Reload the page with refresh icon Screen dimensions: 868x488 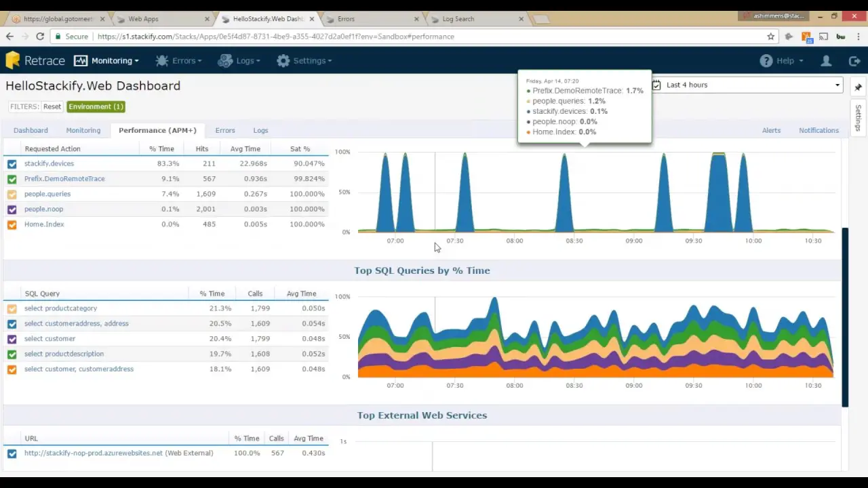pyautogui.click(x=40, y=36)
